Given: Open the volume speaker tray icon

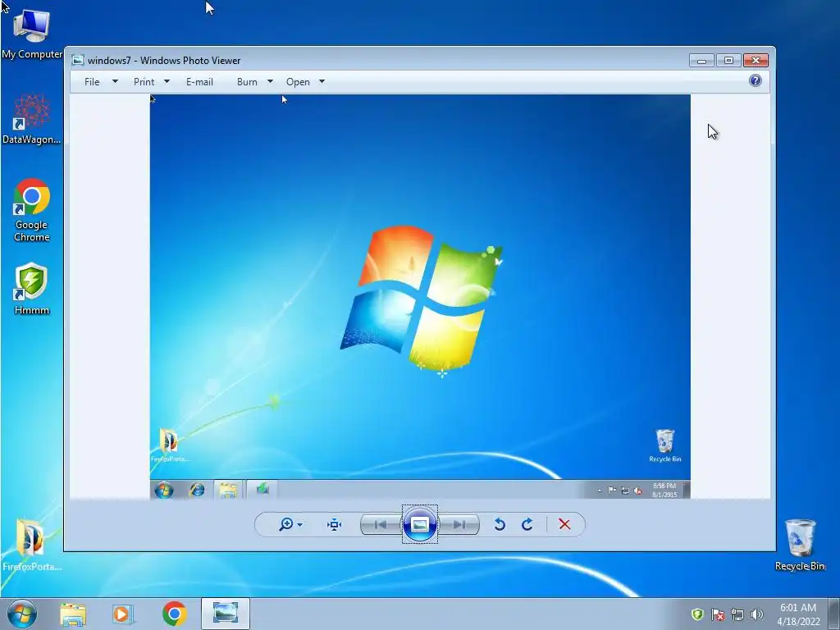Looking at the screenshot, I should [x=756, y=614].
